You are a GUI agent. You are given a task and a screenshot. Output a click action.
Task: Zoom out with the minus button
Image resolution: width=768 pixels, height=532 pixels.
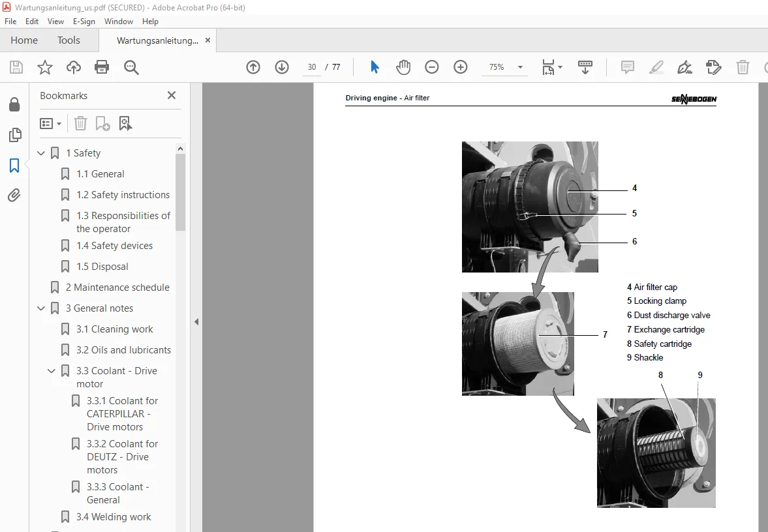pyautogui.click(x=431, y=67)
